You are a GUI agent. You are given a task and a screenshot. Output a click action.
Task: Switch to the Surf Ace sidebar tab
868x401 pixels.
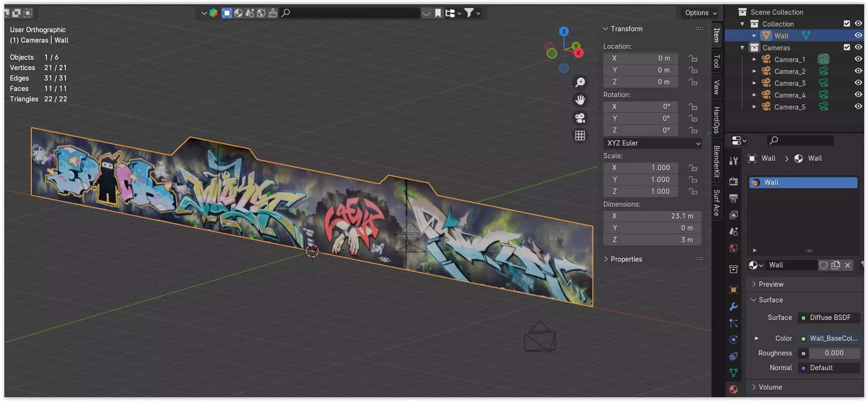click(x=716, y=203)
